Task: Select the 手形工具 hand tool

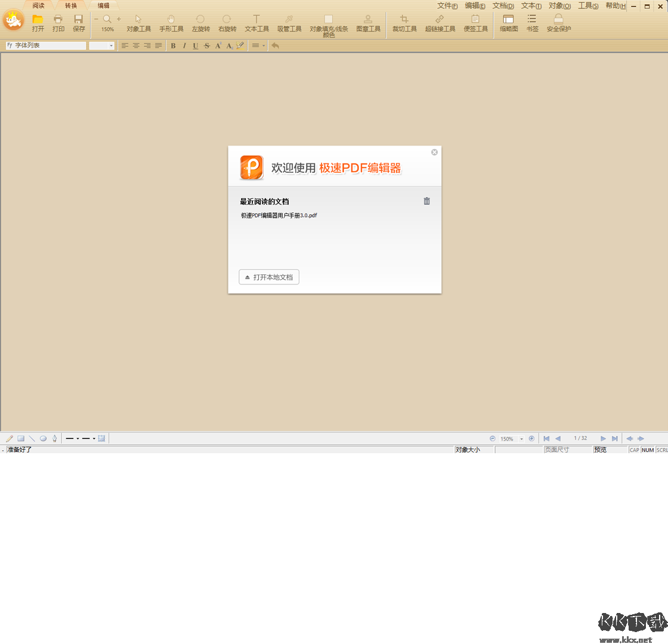Action: pos(171,23)
